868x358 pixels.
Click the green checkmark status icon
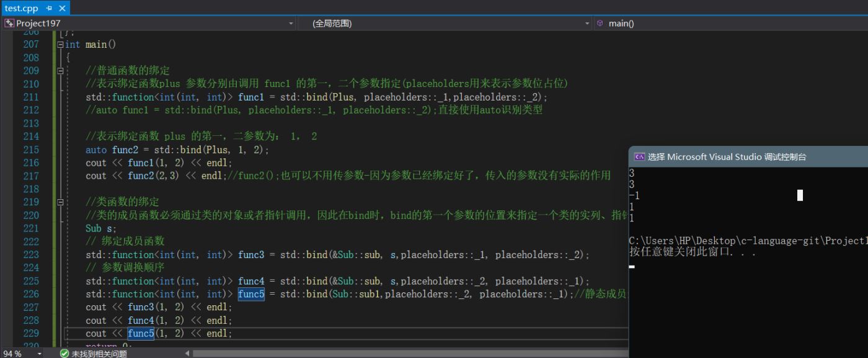64,353
